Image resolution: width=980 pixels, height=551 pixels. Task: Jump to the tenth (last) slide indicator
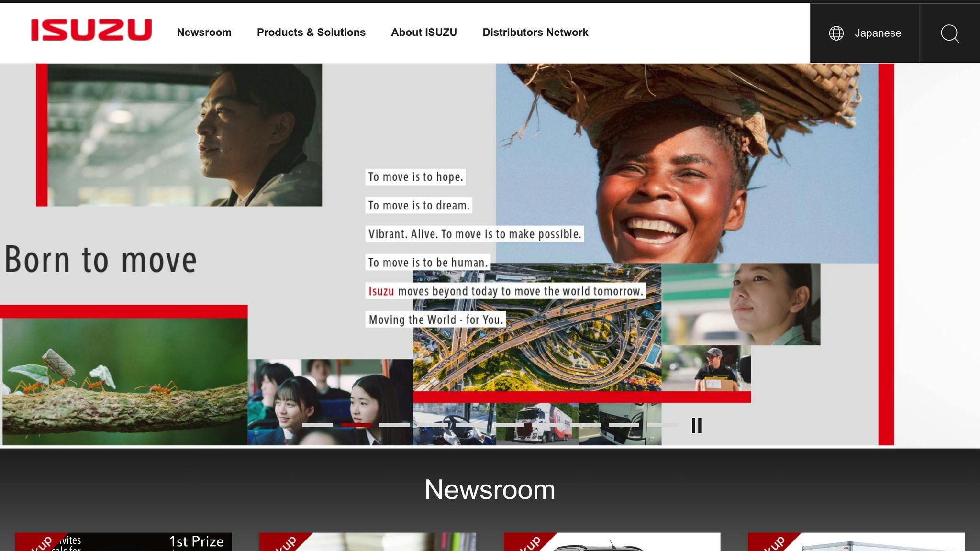662,425
